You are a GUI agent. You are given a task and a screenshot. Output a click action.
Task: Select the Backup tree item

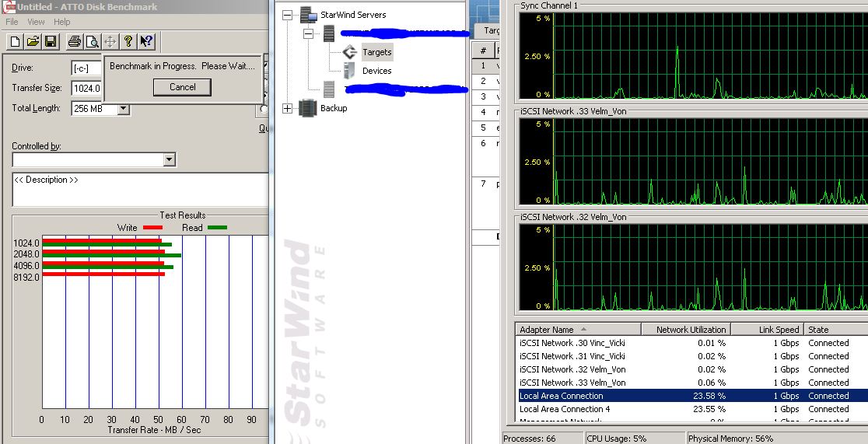334,108
